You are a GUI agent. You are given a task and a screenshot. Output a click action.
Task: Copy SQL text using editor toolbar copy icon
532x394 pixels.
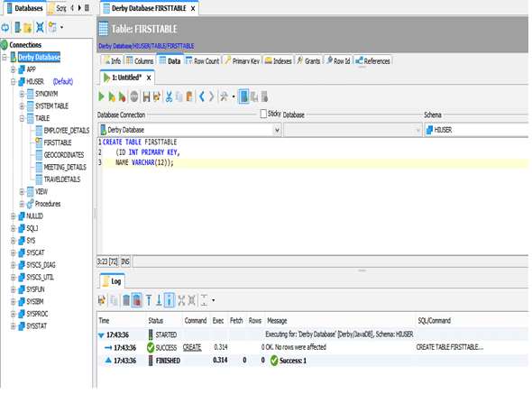click(x=179, y=97)
